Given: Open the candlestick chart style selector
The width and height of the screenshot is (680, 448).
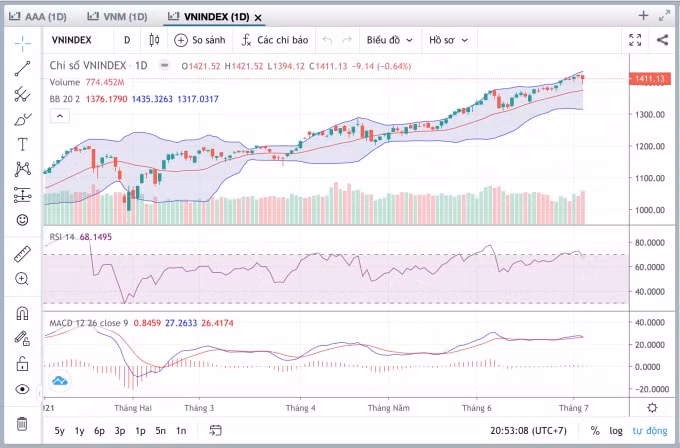Looking at the screenshot, I should point(154,40).
